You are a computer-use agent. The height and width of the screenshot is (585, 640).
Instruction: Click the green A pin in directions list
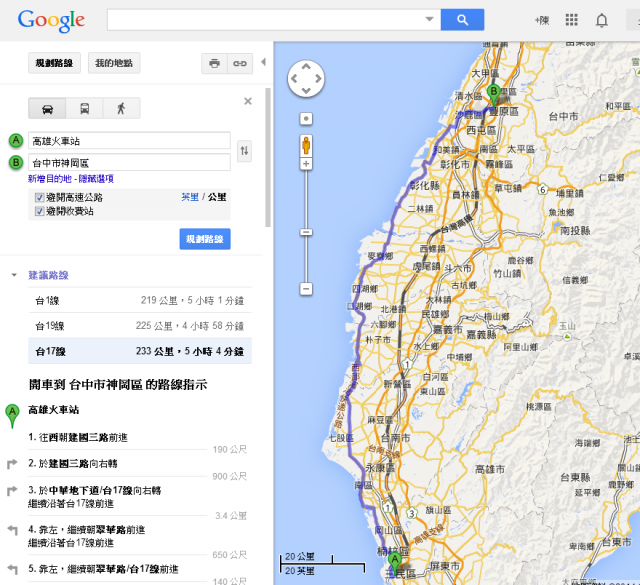pos(12,416)
